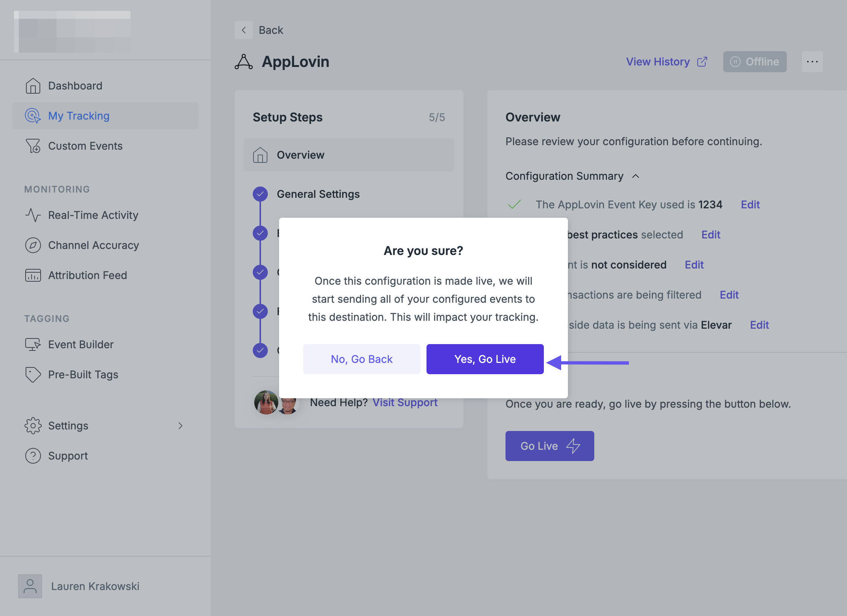Click the Event Builder monitor icon
847x616 pixels.
[x=33, y=344]
